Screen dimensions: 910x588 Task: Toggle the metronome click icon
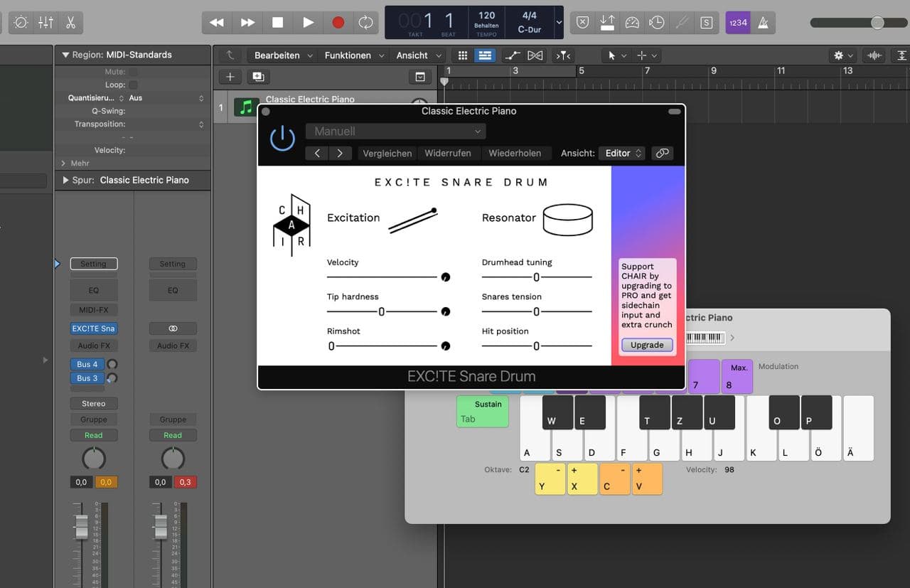[763, 23]
